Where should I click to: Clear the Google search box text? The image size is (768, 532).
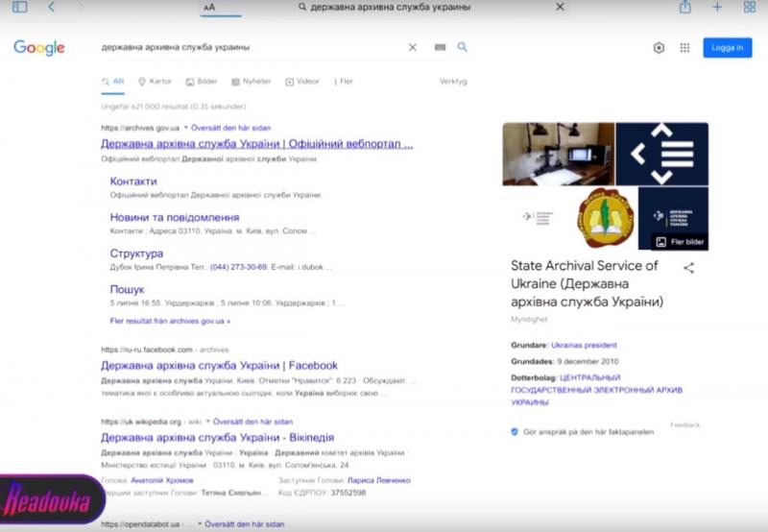click(413, 47)
